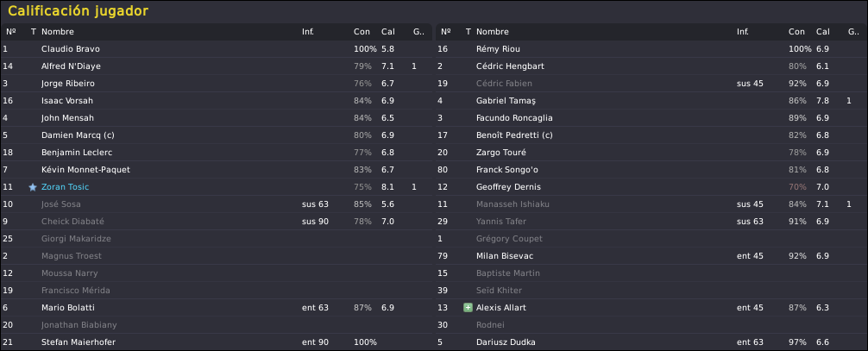This screenshot has width=868, height=351.
Task: Sort right table by Inf. column
Action: 743,32
